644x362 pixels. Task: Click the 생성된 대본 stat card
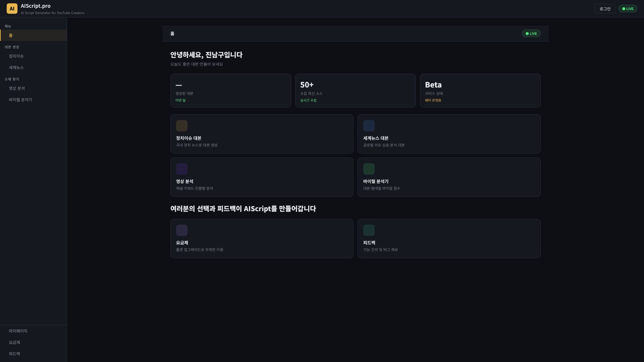[x=231, y=90]
